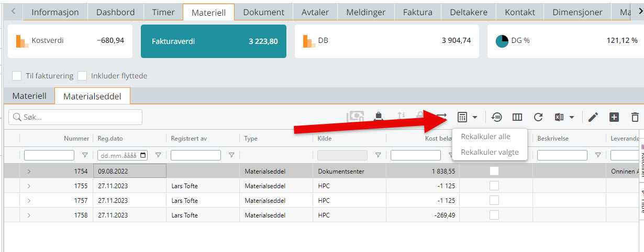Open the Deltakere tab
Viewport: 644px width, 252px height.
(x=469, y=12)
